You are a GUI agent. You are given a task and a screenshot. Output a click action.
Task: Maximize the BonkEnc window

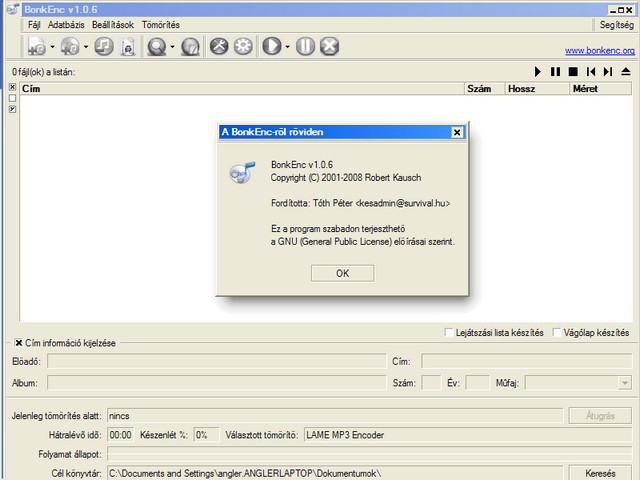621,10
